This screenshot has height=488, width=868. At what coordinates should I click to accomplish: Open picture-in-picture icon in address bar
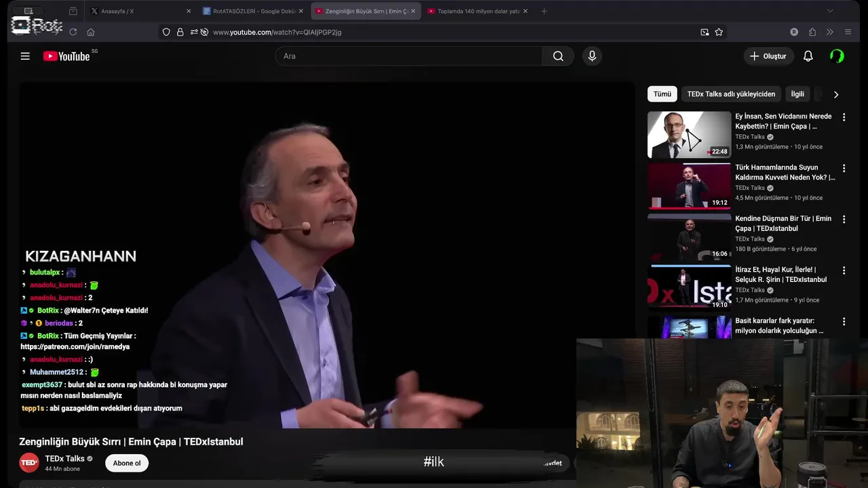coord(705,32)
